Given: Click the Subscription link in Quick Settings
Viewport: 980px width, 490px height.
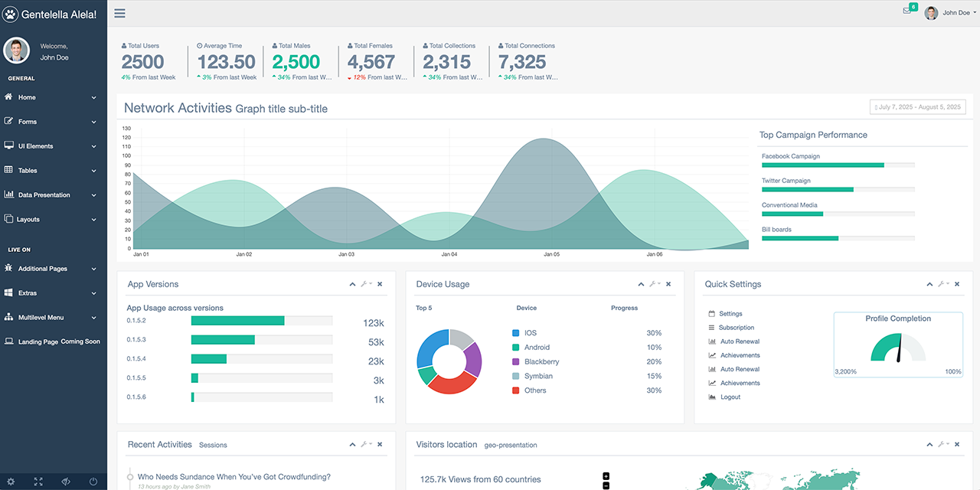Looking at the screenshot, I should point(736,328).
